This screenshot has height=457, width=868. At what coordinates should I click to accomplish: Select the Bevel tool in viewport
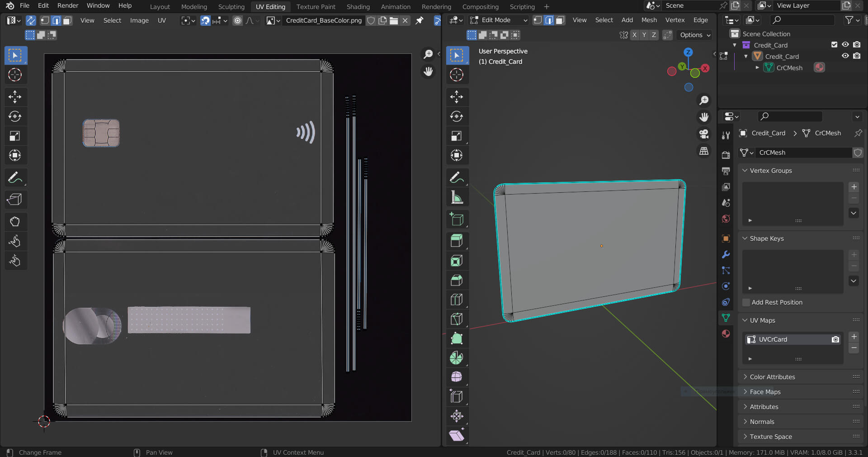[457, 280]
